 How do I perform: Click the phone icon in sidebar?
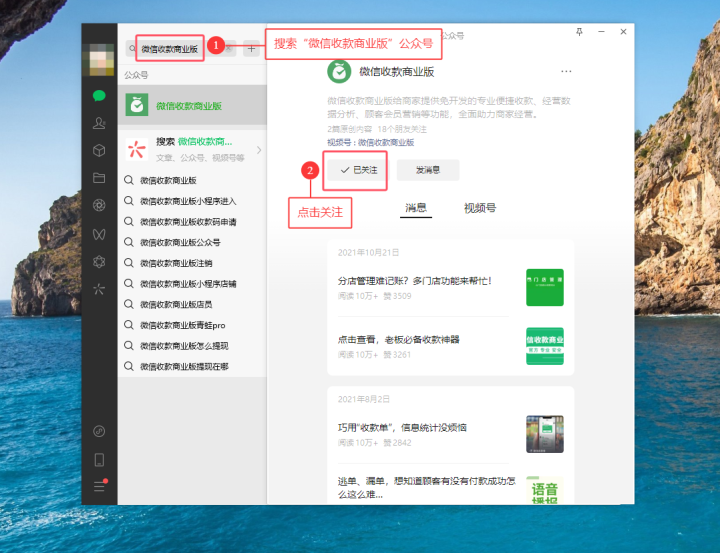tap(99, 460)
